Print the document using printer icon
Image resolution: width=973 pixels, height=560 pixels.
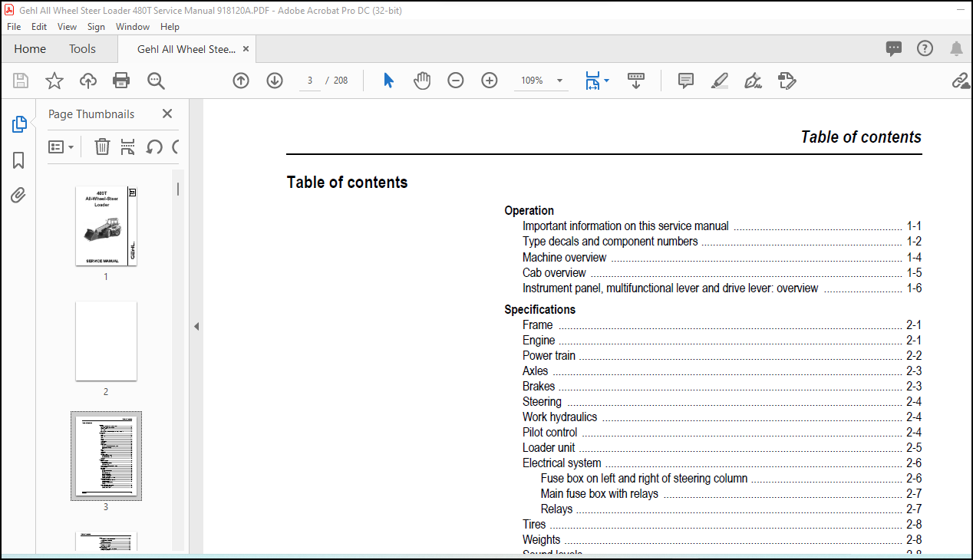[121, 81]
